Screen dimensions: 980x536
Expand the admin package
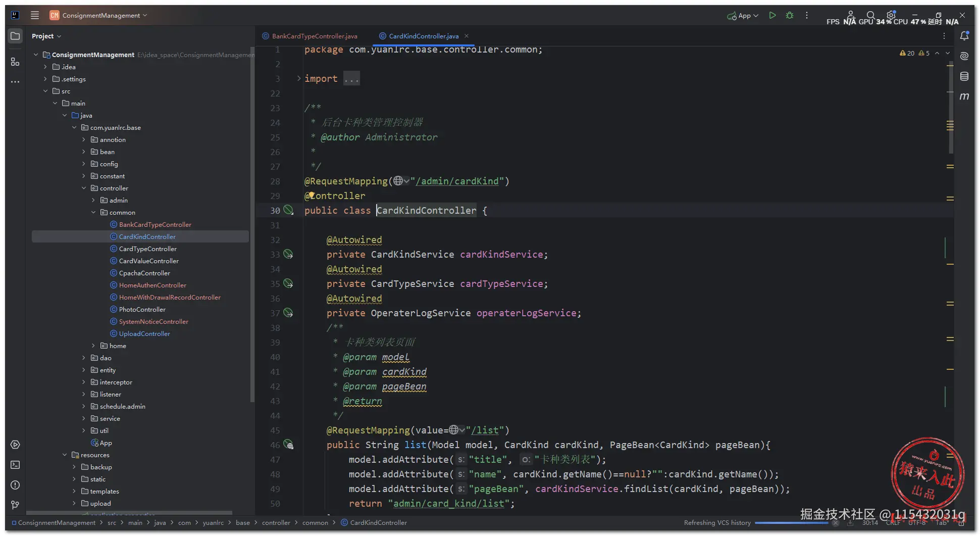point(93,200)
